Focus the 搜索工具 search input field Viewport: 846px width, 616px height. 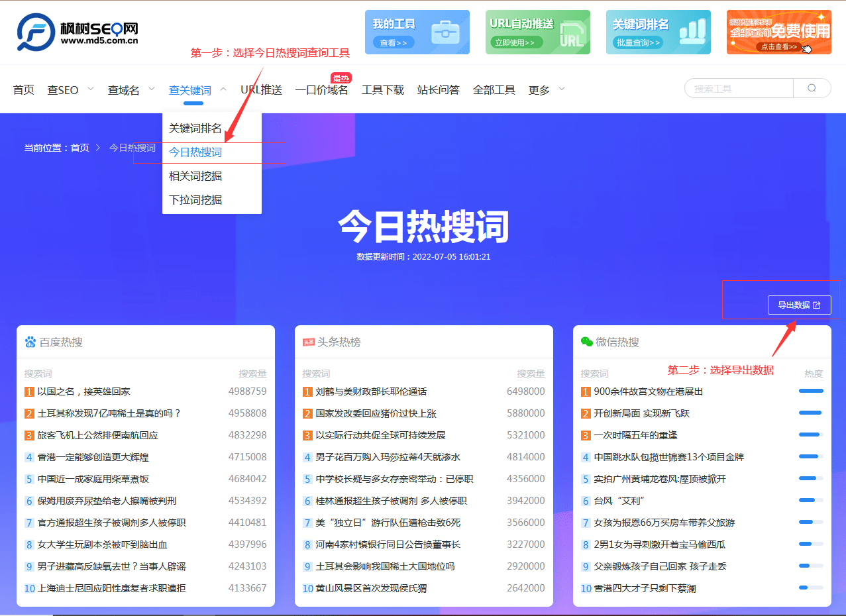pyautogui.click(x=739, y=89)
